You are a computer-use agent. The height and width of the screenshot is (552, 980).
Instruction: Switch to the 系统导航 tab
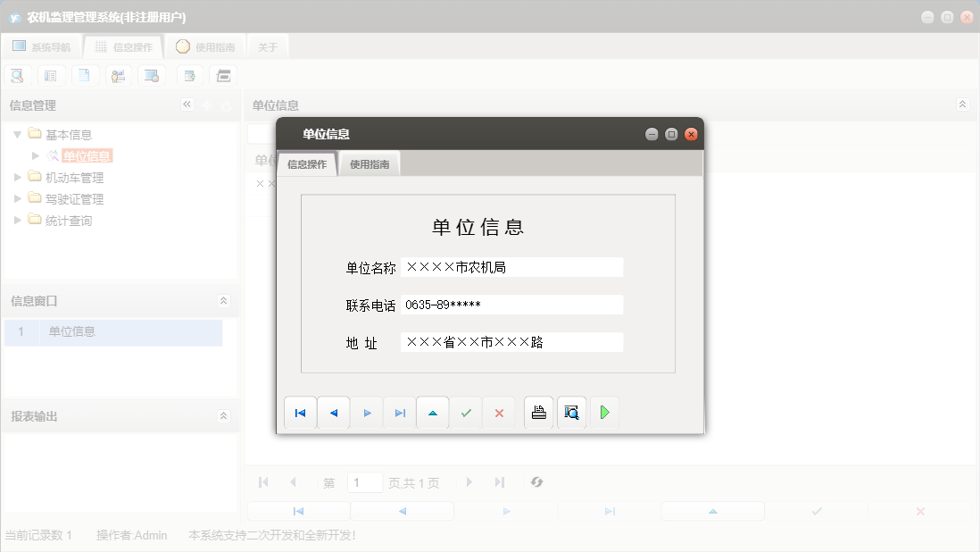[41, 46]
